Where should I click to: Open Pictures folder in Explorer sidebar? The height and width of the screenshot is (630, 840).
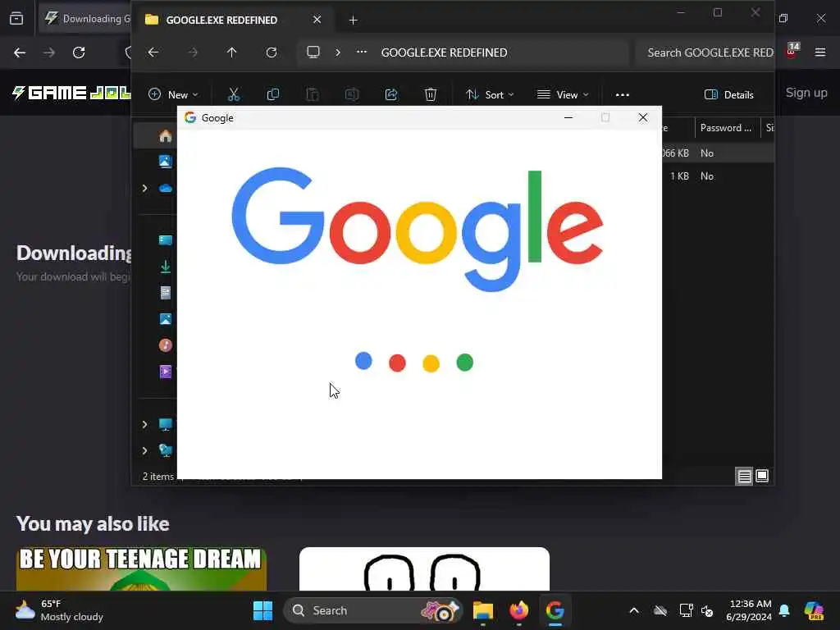coord(165,319)
